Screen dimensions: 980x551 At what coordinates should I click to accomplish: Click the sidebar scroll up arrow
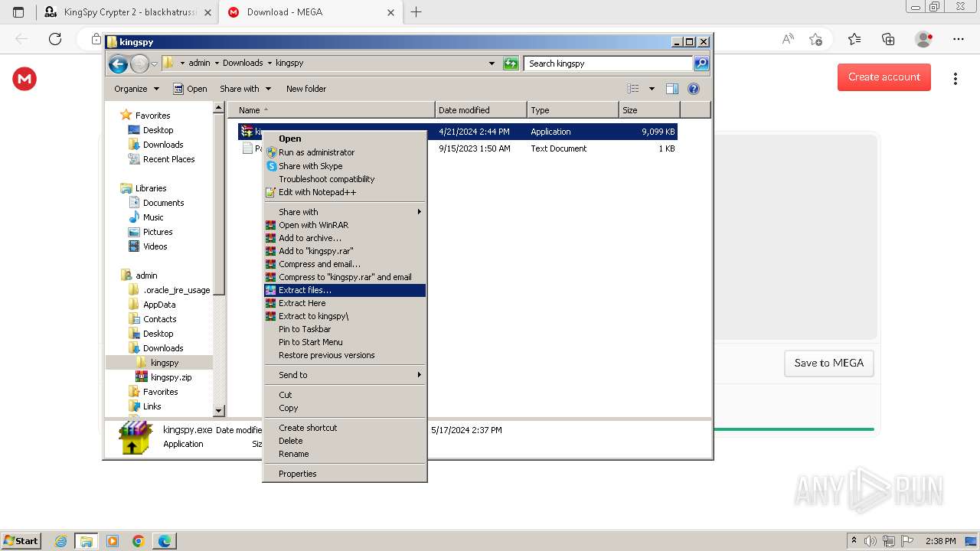(x=218, y=108)
